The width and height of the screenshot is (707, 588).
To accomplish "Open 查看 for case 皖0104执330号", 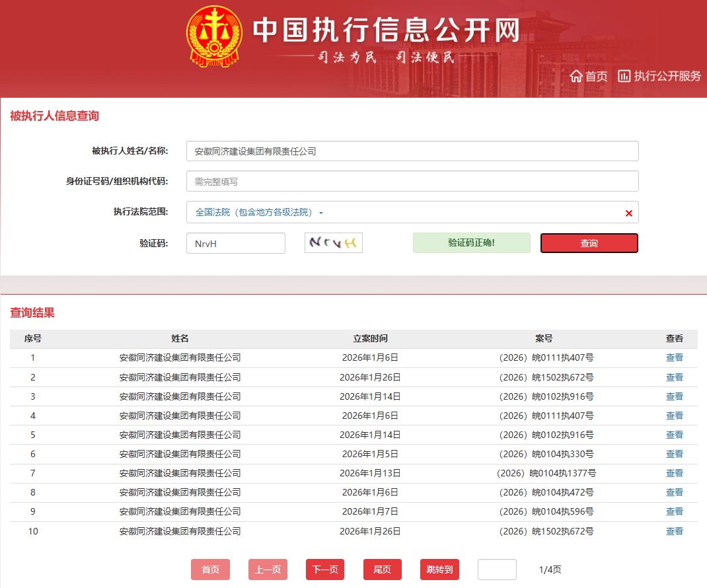I will click(x=674, y=454).
